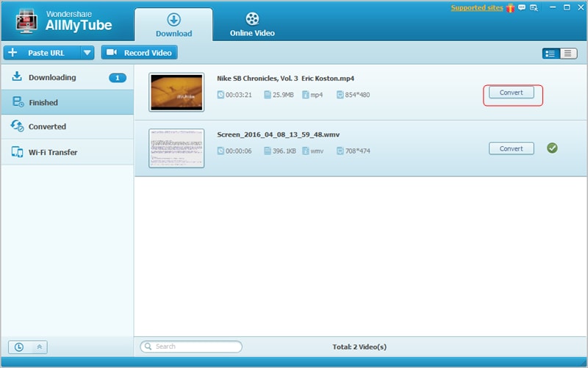The height and width of the screenshot is (368, 588).
Task: Click the 396.1KB file size value
Action: pos(284,151)
